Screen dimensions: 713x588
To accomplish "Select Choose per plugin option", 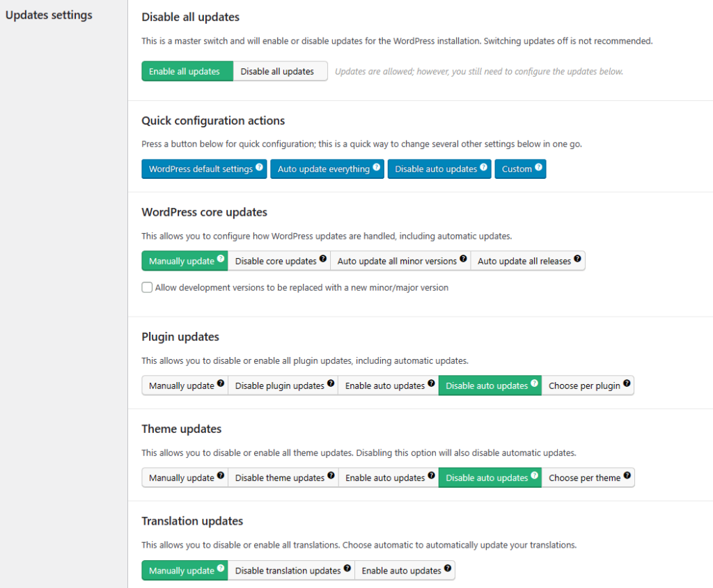I will [588, 386].
